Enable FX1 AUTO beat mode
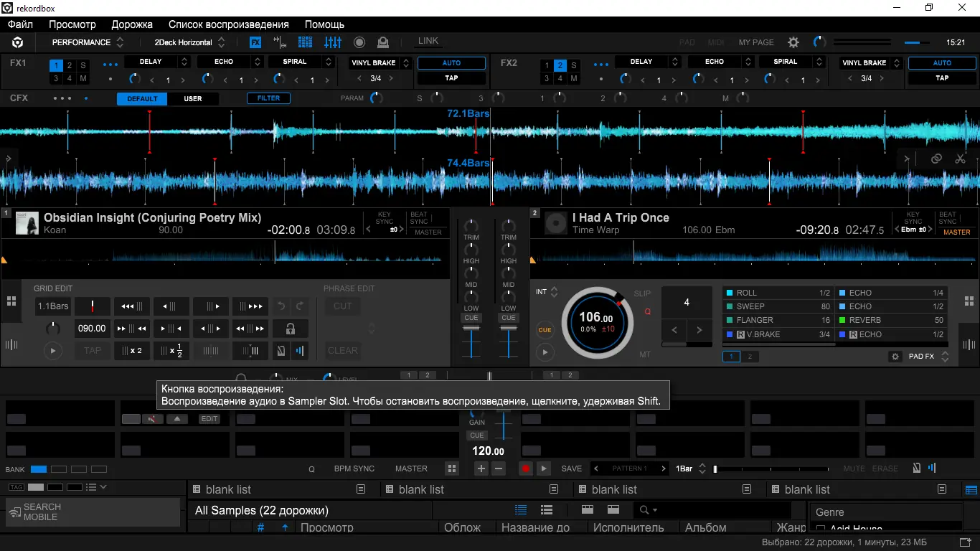Viewport: 980px width, 551px height. (451, 63)
